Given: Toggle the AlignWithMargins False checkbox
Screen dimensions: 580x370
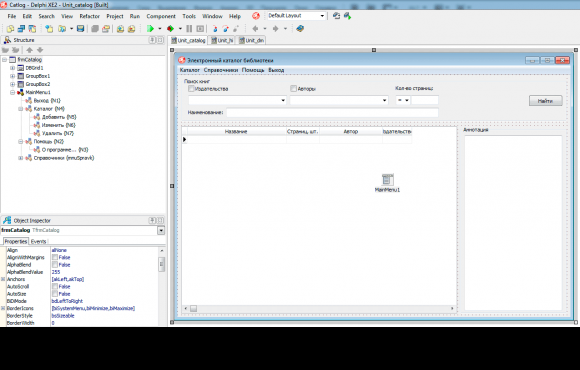Looking at the screenshot, I should tap(55, 257).
